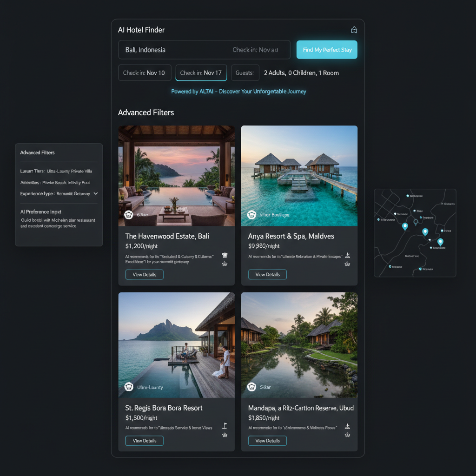This screenshot has height=476, width=476.
Task: Click the lotus icon below Anya Resort spa icon
Action: (x=347, y=264)
